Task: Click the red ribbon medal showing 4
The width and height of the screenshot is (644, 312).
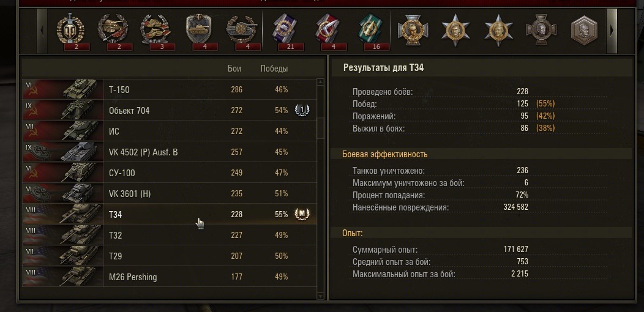Action: click(x=328, y=29)
